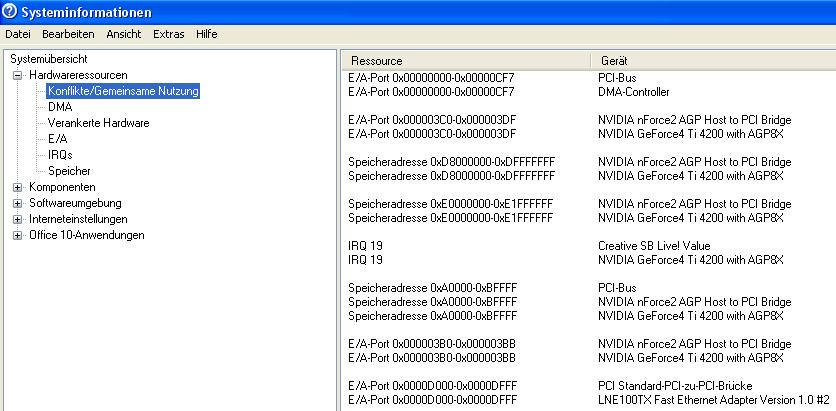Open the Ansicht menu
Viewport: 836px width, 411px height.
pos(124,34)
